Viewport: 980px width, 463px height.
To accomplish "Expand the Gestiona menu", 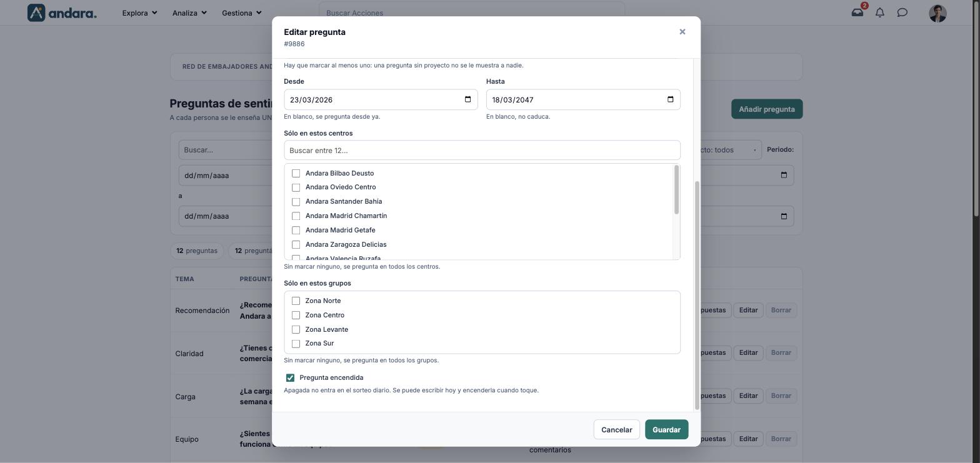I will tap(241, 12).
